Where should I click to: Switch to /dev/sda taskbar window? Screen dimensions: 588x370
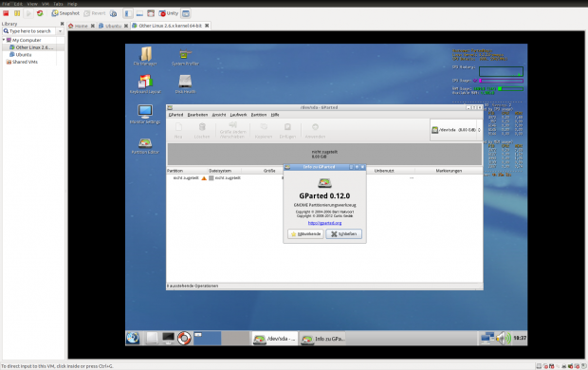tap(275, 339)
